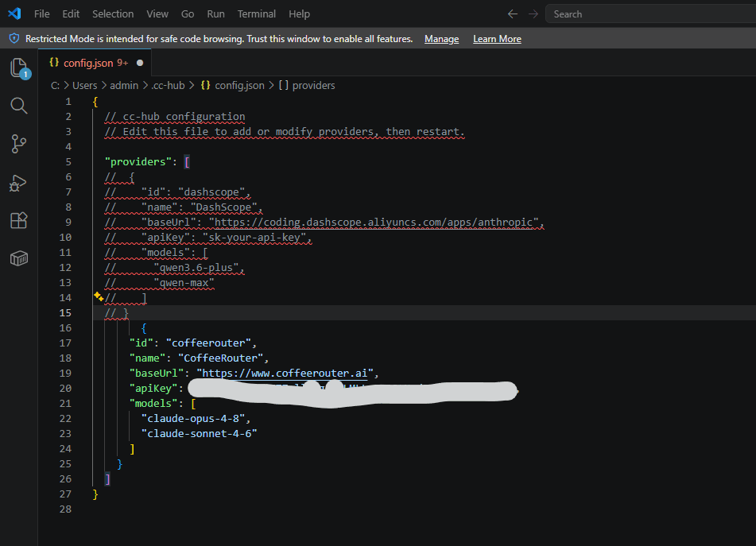
Task: Open the Selection menu
Action: tap(113, 14)
